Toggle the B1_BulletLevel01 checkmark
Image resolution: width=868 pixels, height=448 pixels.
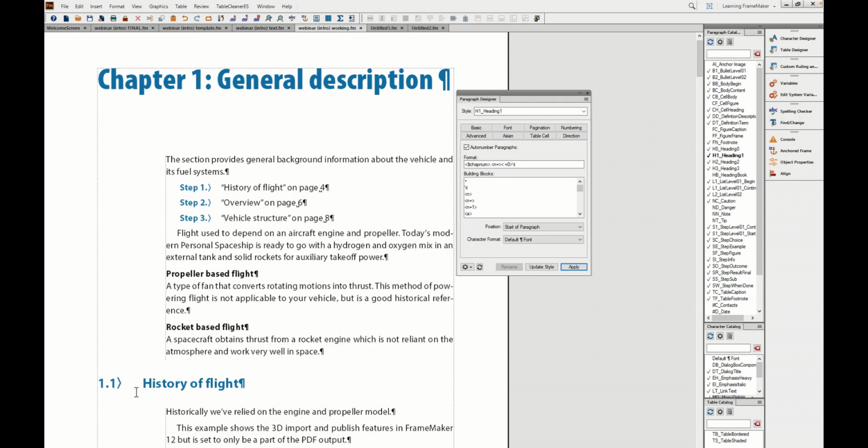click(709, 70)
